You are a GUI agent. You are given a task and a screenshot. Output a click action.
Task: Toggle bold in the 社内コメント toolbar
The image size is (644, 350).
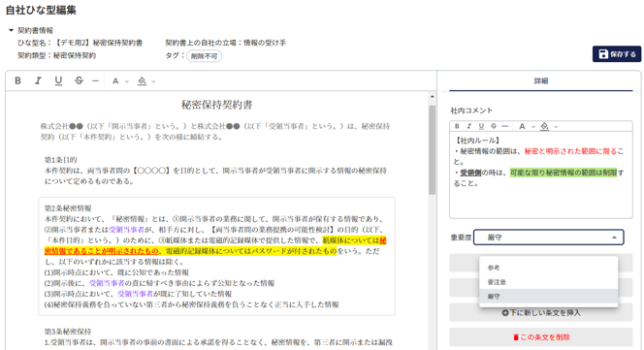(x=457, y=126)
